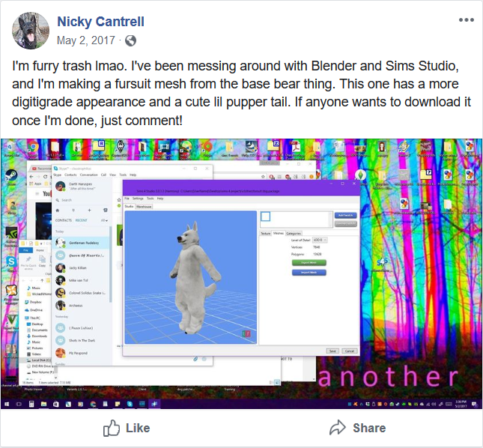Select the white swatch thumbnail in Sims 4 Studio
The height and width of the screenshot is (448, 483).
pos(266,217)
